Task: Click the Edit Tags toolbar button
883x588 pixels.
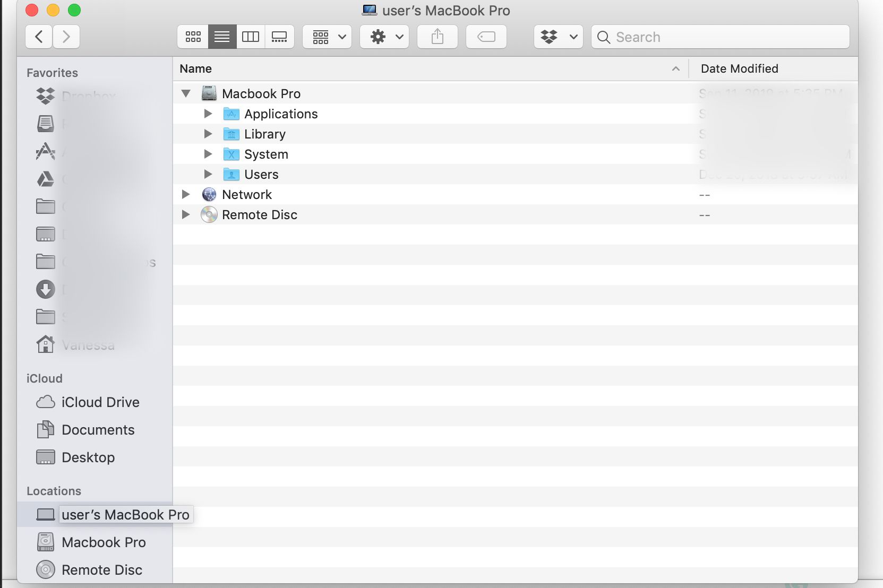Action: click(486, 37)
